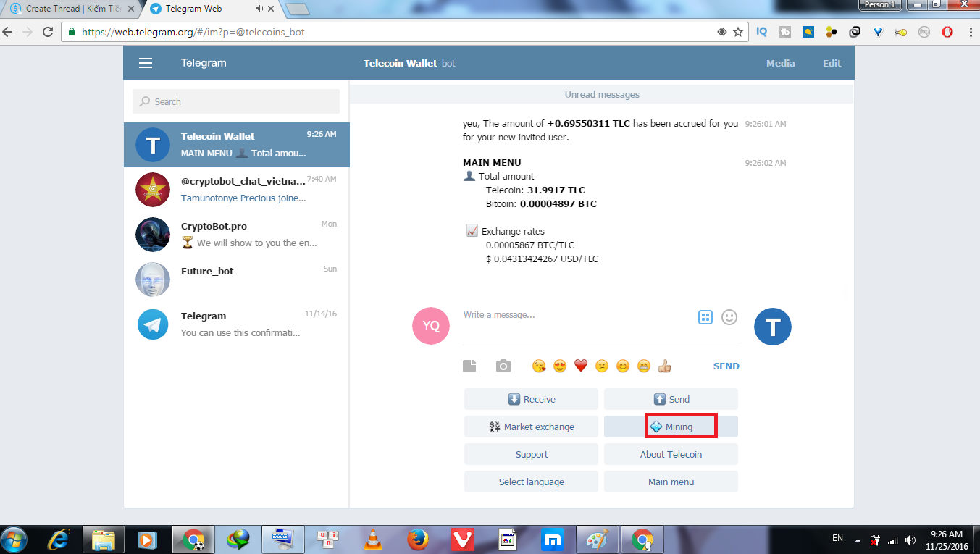980x554 pixels.
Task: Click the Windows Start button
Action: coord(14,540)
